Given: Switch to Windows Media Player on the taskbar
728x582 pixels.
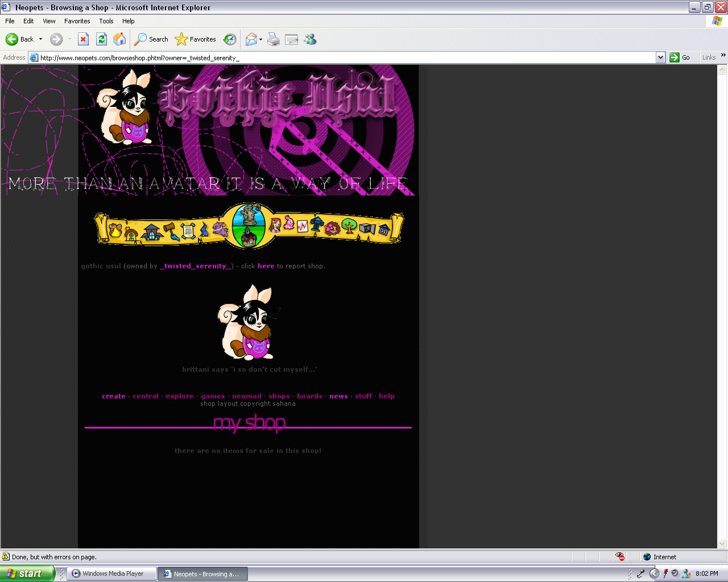Looking at the screenshot, I should (111, 573).
